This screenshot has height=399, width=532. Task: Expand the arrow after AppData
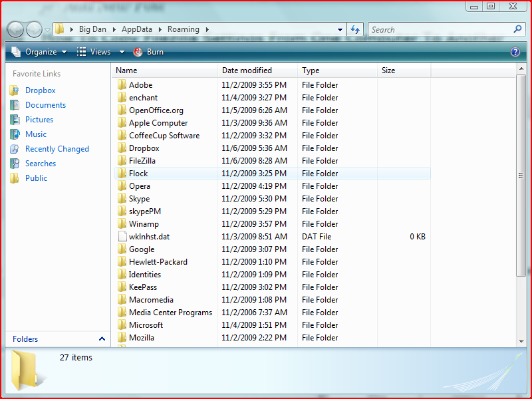pyautogui.click(x=160, y=29)
